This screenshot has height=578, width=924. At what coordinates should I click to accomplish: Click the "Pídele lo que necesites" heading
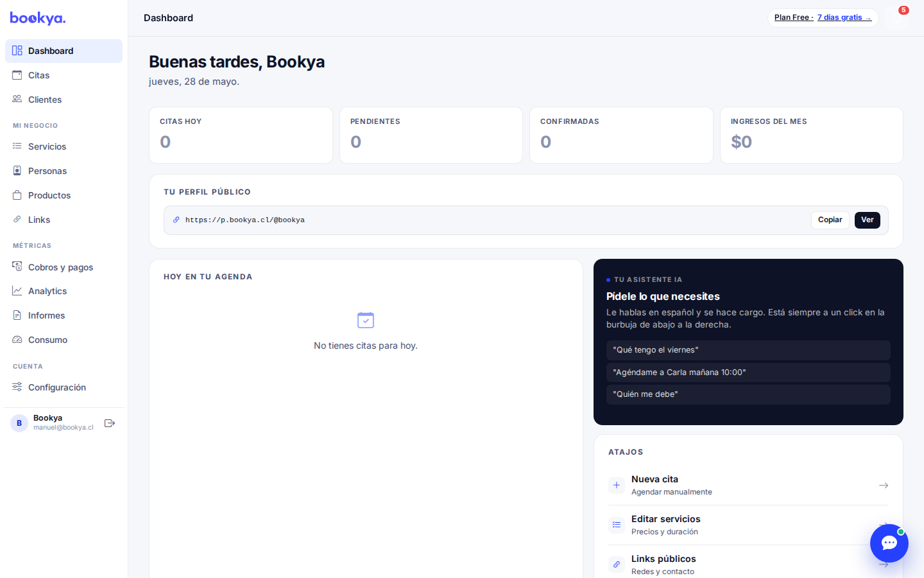tap(663, 296)
